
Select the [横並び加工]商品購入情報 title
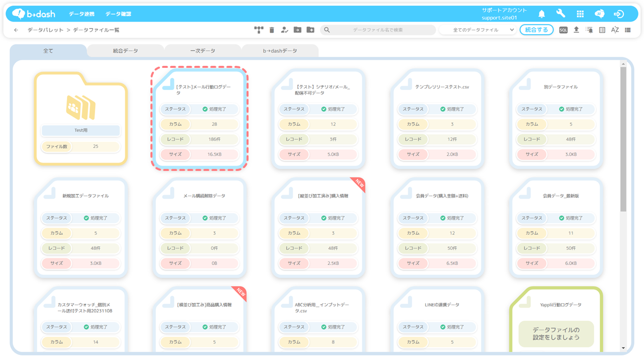(204, 305)
